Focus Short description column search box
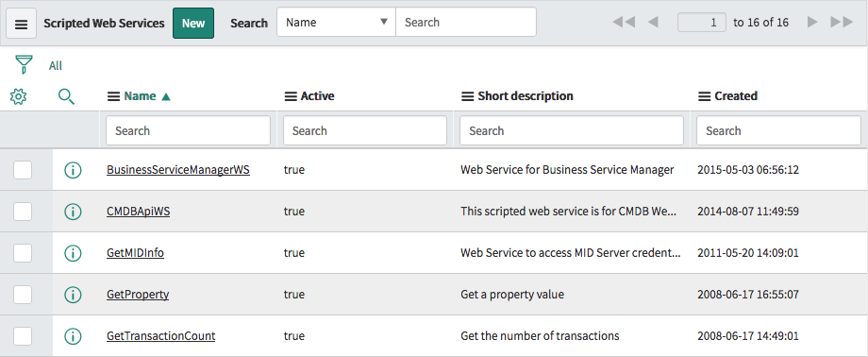The image size is (868, 357). pyautogui.click(x=572, y=131)
